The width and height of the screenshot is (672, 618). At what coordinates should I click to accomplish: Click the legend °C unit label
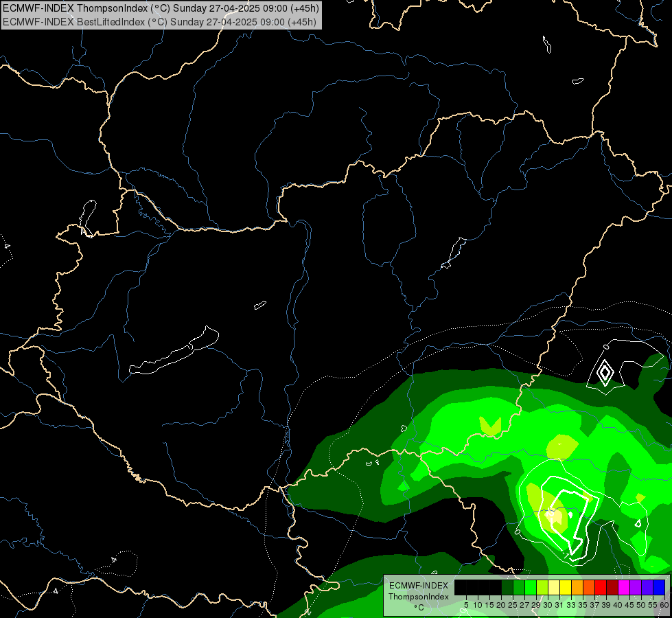pos(419,608)
